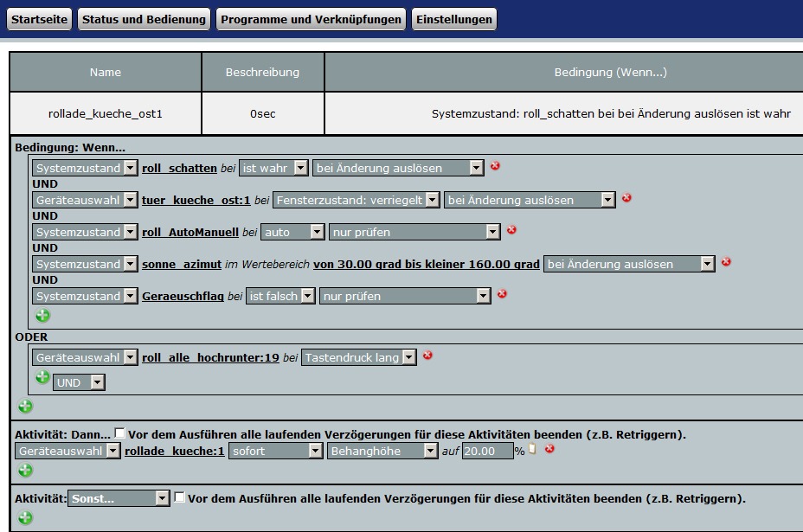Go to Programme und Verknüpfungen
This screenshot has width=803, height=532.
coord(311,19)
